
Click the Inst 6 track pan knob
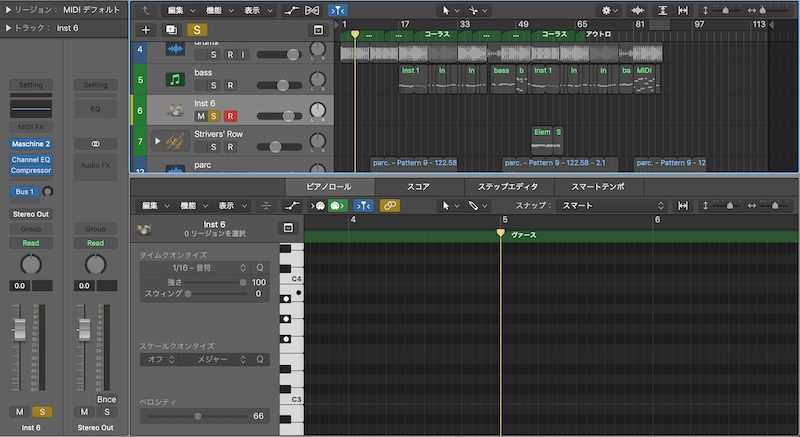317,110
